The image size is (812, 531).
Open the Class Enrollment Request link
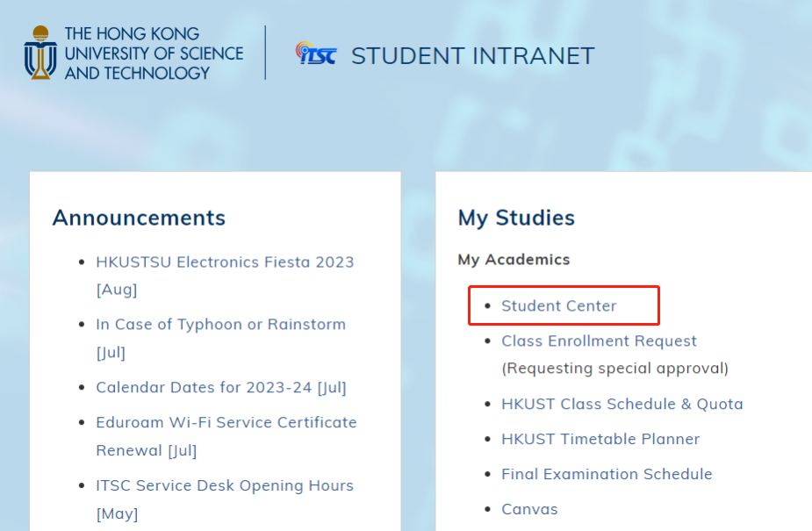point(599,341)
